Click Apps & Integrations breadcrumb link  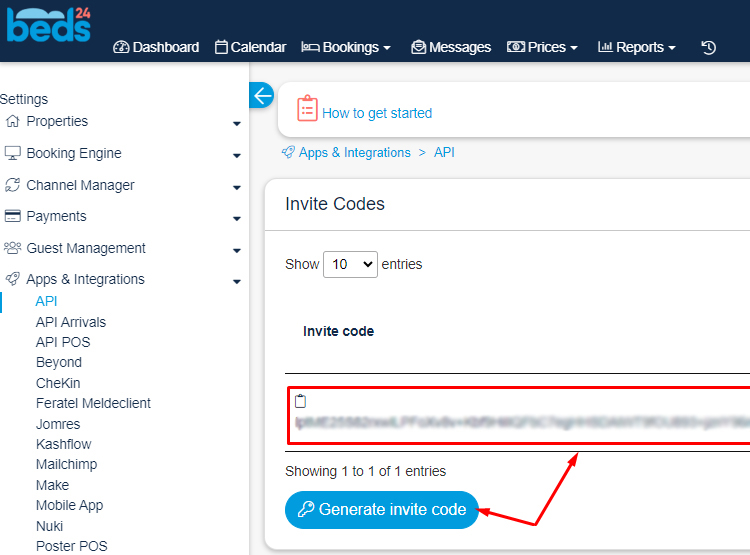click(x=354, y=153)
